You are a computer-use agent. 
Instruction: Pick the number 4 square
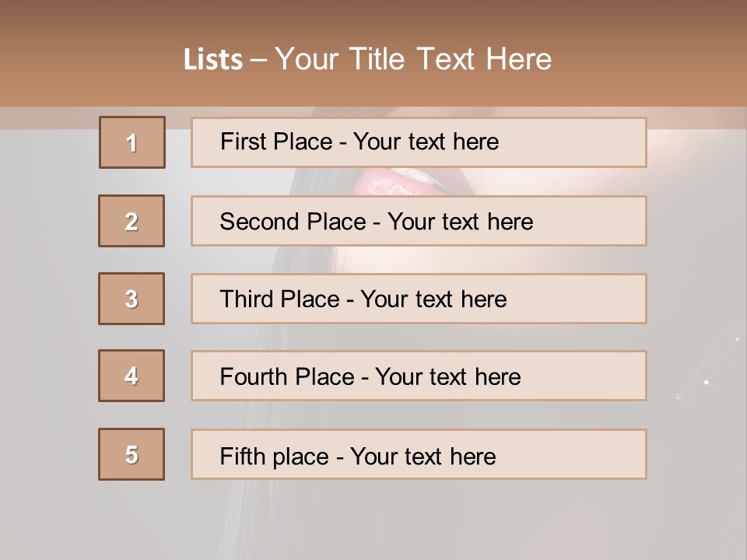[132, 376]
